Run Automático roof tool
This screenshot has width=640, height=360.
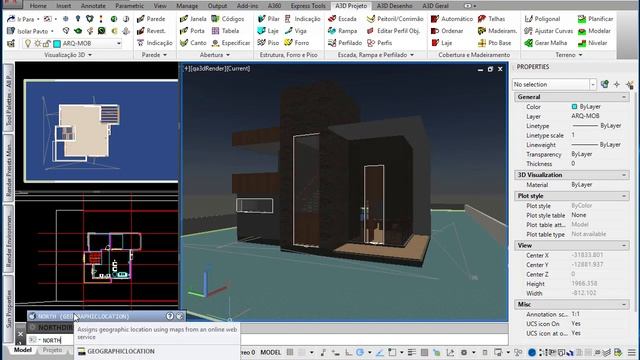(452, 19)
